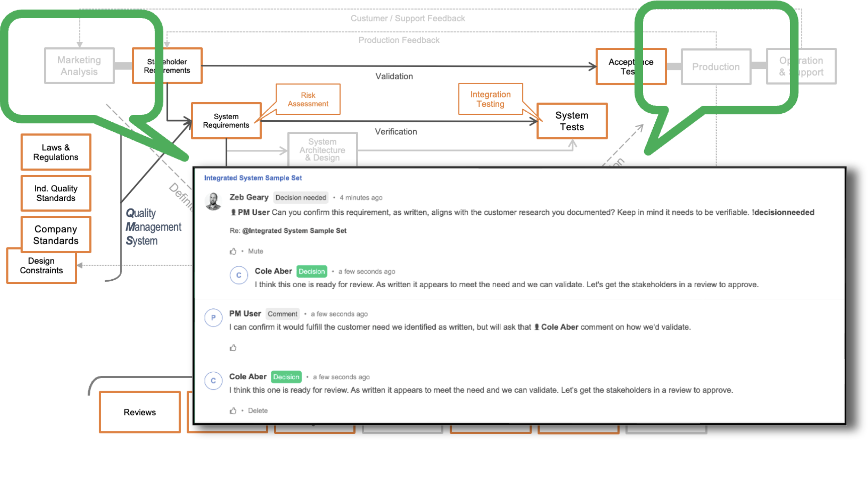Delete the last Cole Aber decision comment
868x486 pixels.
click(x=258, y=411)
